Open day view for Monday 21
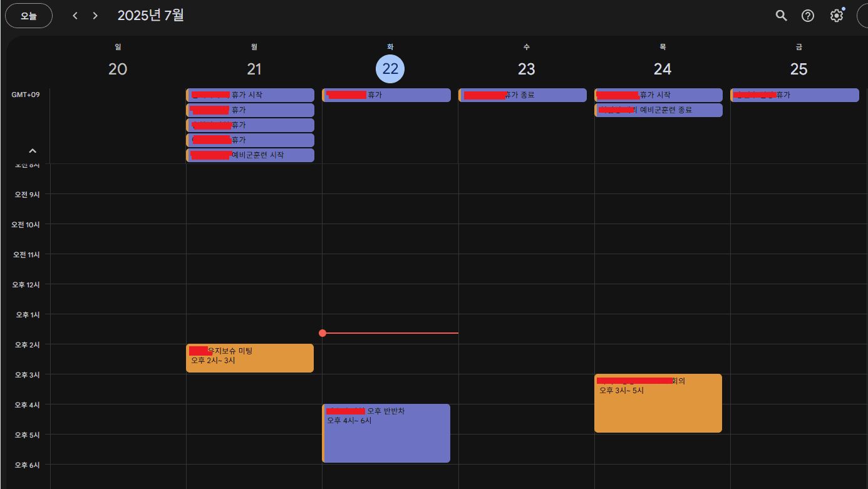Viewport: 868px width, 489px height. tap(254, 69)
